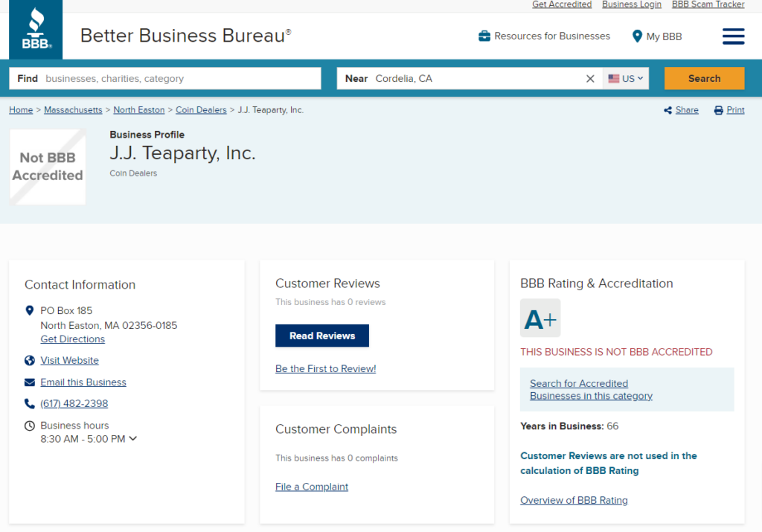Go to Massachusetts breadcrumb
This screenshot has height=532, width=762.
pos(73,110)
